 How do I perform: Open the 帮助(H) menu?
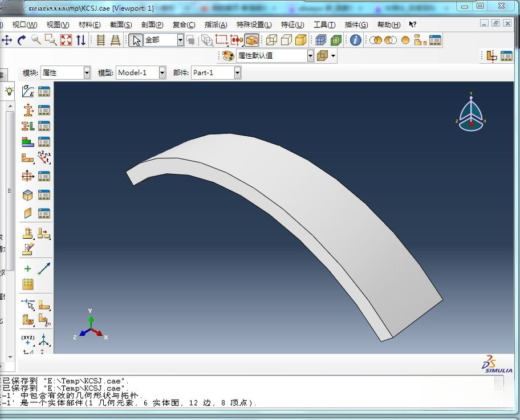(x=389, y=25)
